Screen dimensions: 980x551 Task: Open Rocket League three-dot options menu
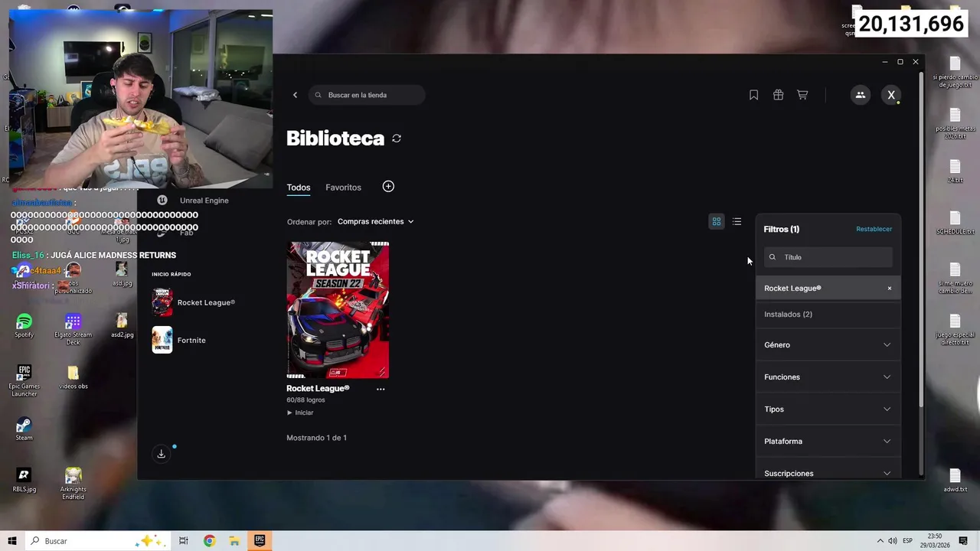click(381, 389)
